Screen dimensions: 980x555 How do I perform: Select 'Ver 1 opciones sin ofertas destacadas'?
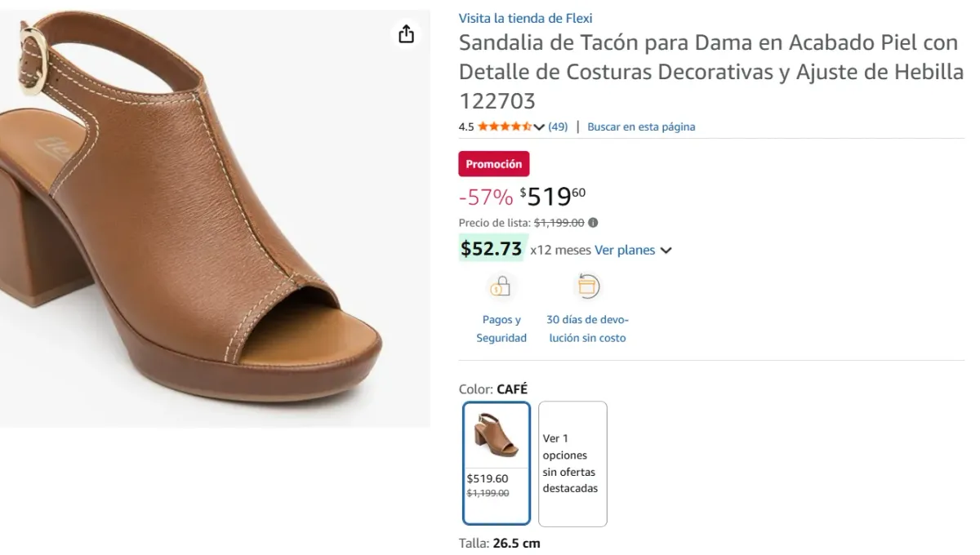pyautogui.click(x=572, y=463)
